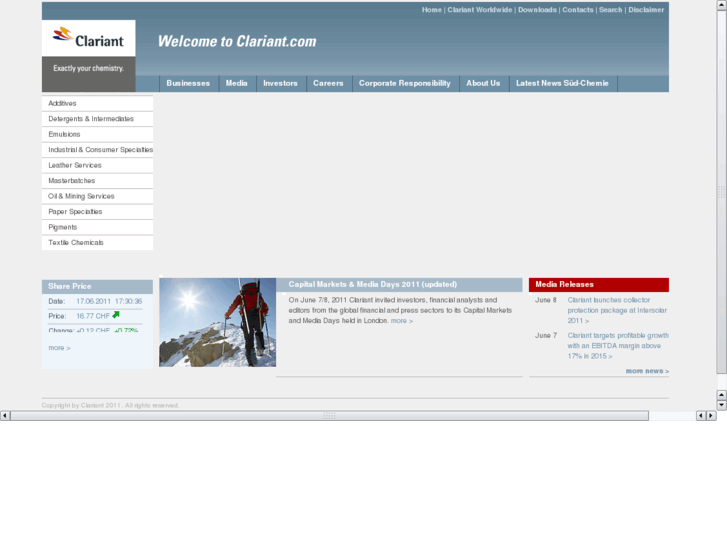
Task: Select Textile Chemicals
Action: [x=97, y=243]
